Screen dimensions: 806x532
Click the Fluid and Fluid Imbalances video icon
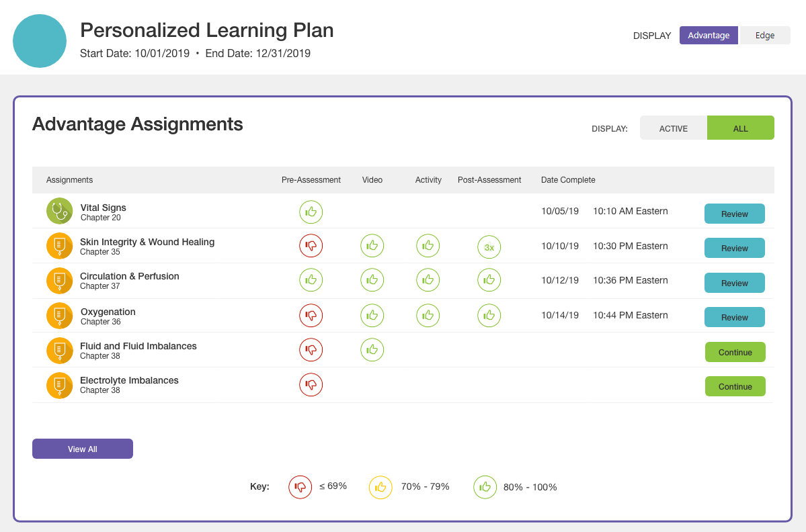[372, 349]
